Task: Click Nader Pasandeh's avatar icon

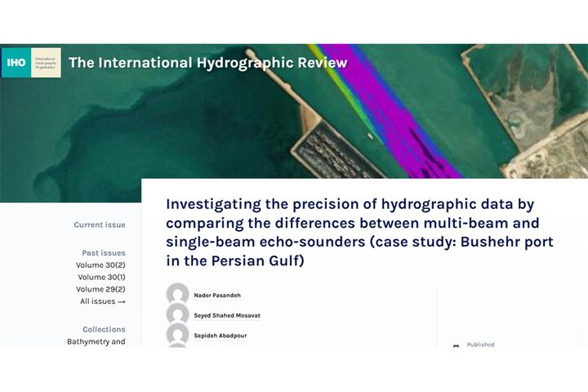Action: [177, 295]
